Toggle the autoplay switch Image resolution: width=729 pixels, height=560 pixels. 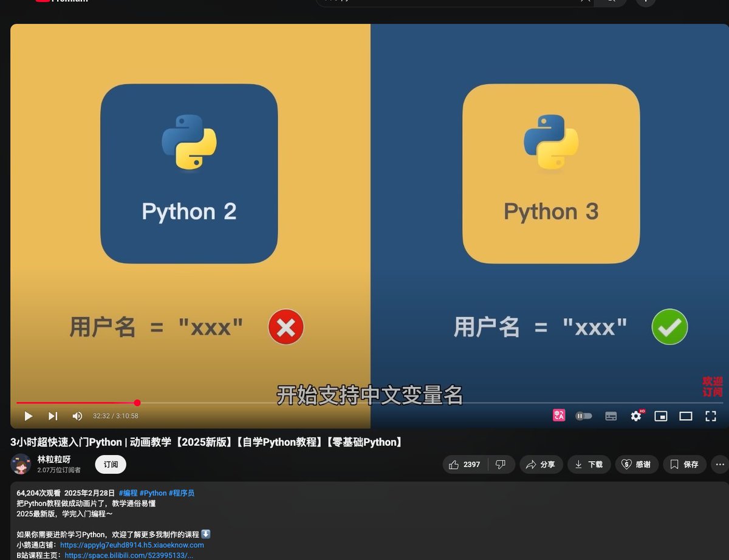583,416
